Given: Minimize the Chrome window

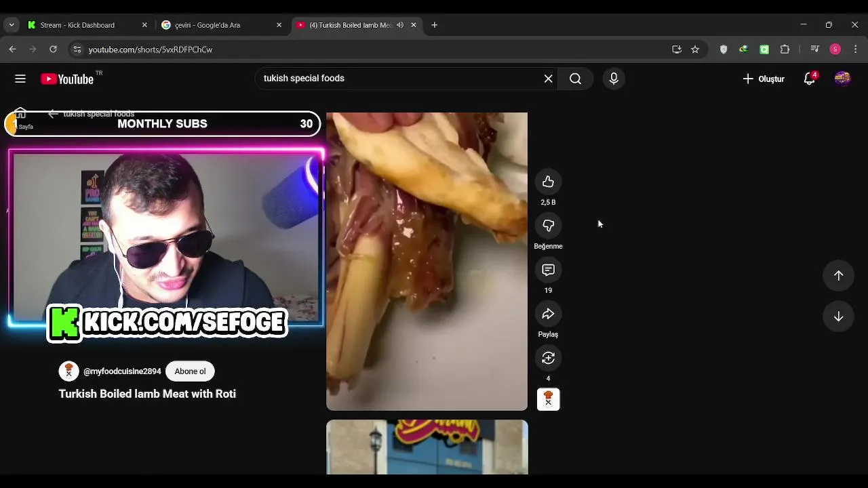Looking at the screenshot, I should 803,25.
